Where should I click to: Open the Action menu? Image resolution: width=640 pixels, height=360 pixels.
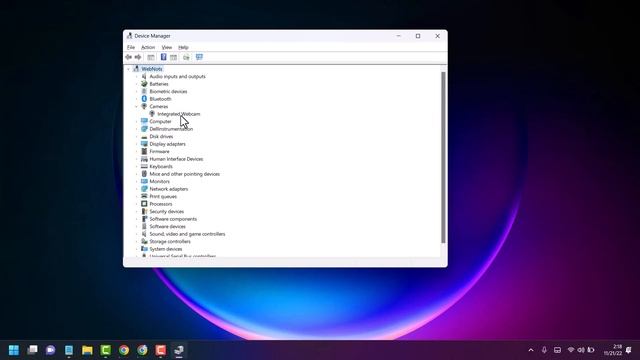pos(148,47)
